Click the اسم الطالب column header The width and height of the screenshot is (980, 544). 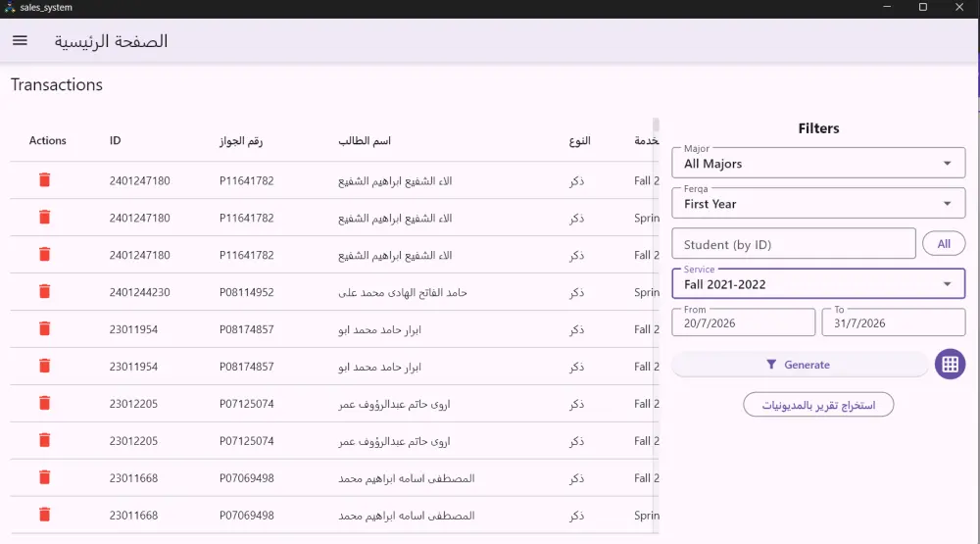(365, 141)
